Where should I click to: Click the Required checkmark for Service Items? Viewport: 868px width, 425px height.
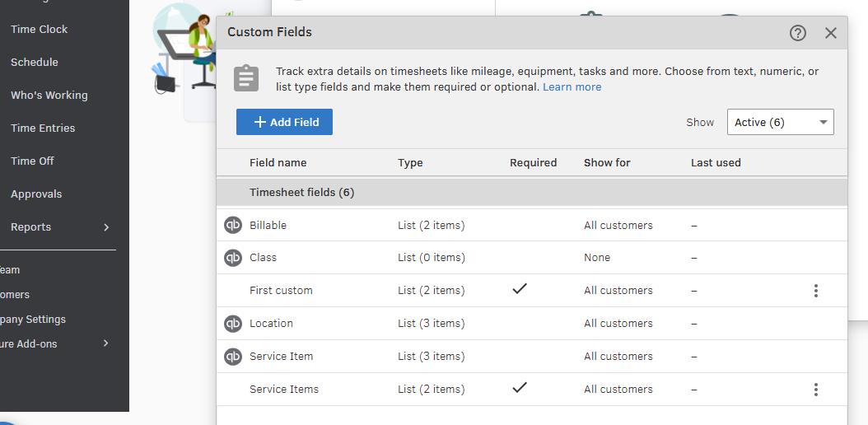(520, 388)
